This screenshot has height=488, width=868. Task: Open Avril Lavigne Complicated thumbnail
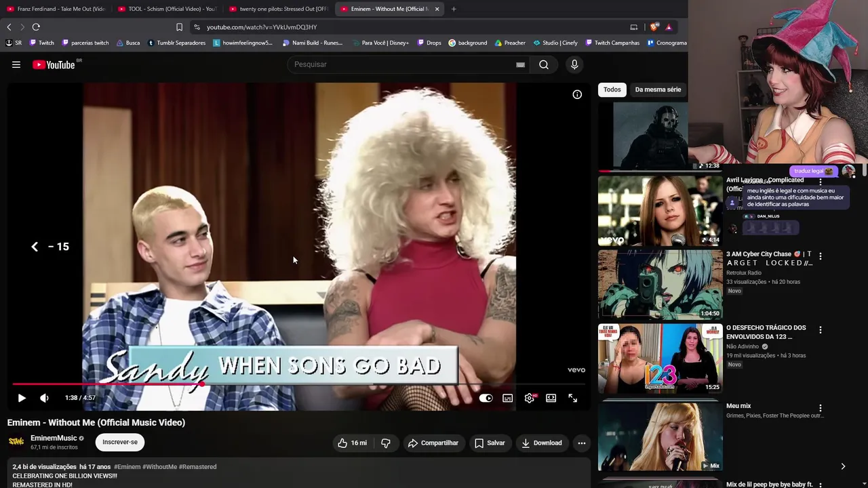[x=660, y=211]
